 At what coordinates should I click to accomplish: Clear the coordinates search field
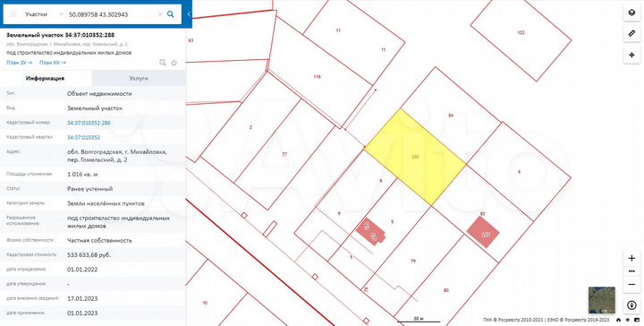click(161, 14)
